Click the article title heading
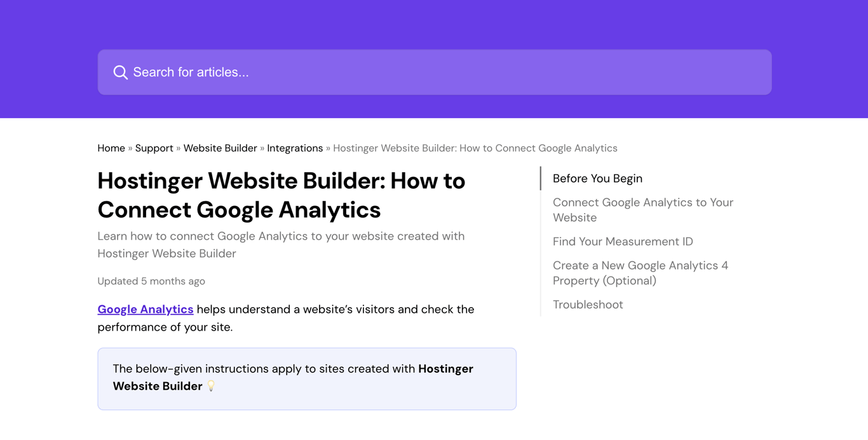This screenshot has height=440, width=868. [x=281, y=195]
